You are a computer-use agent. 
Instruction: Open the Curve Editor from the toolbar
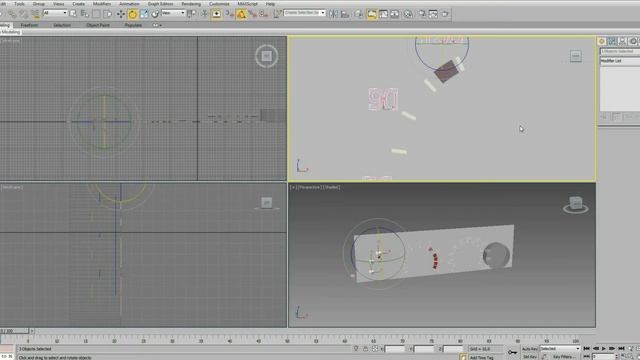[x=383, y=14]
